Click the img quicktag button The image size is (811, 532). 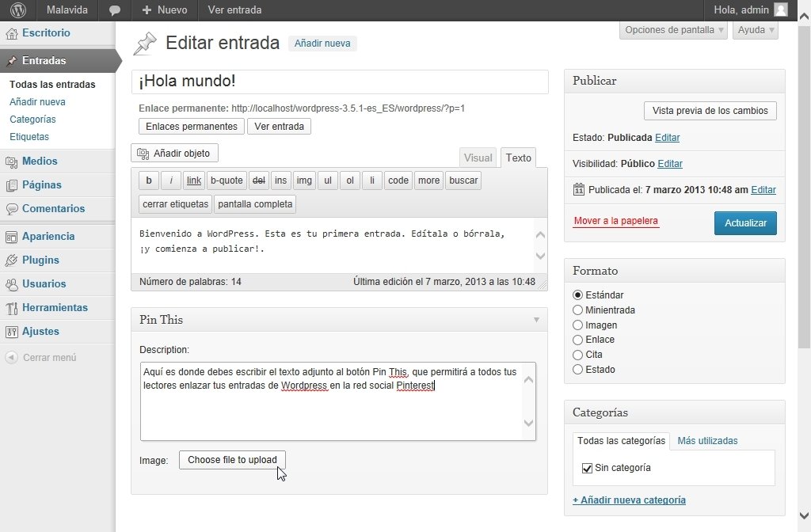[x=304, y=180]
